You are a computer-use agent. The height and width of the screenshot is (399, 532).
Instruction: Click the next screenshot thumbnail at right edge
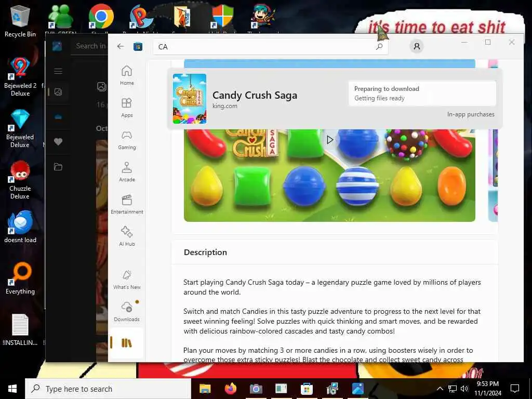tap(493, 176)
